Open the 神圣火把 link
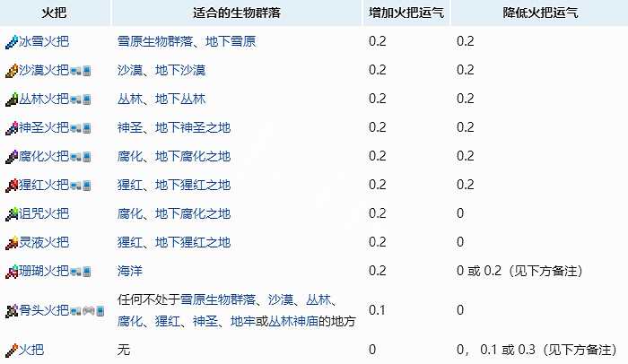Image resolution: width=628 pixels, height=364 pixels. click(44, 127)
